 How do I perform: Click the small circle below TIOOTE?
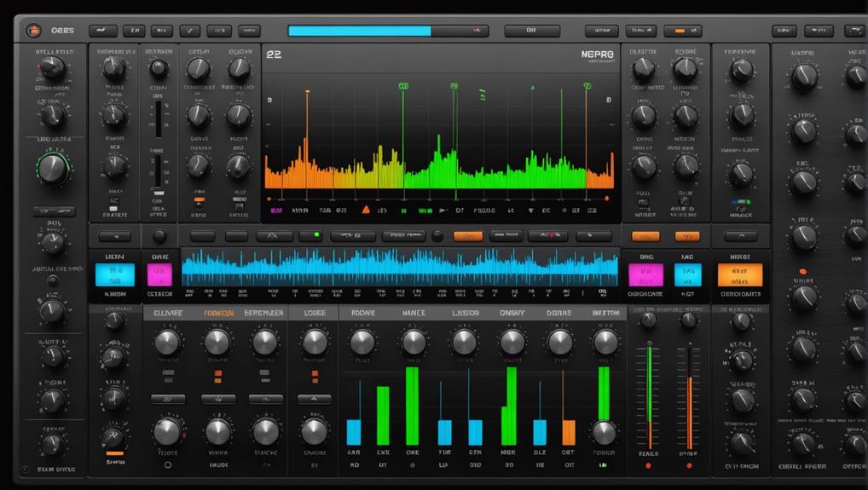click(168, 465)
